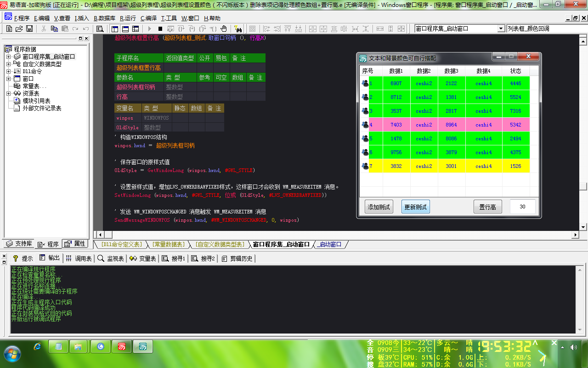
Task: Switch to the 监视表 tab
Action: [111, 259]
